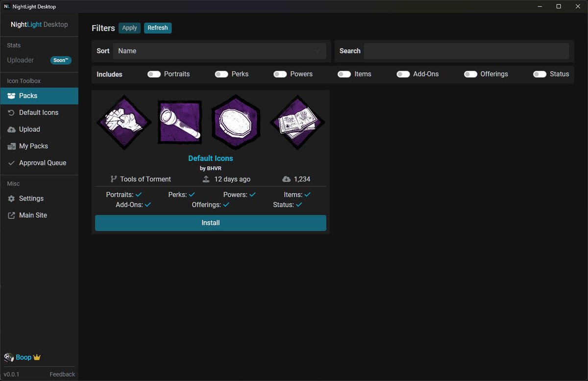Click the upload icon next to 12 days ago

pyautogui.click(x=206, y=178)
